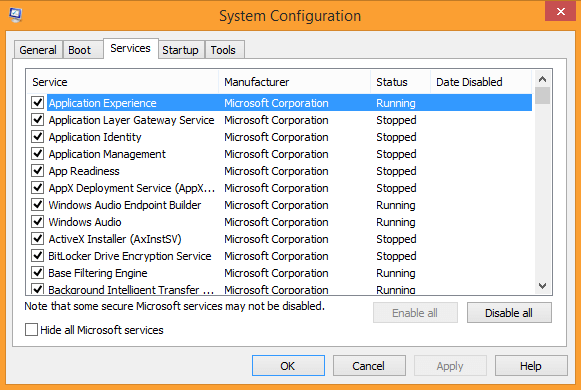This screenshot has height=390, width=581.
Task: Close the System Configuration window
Action: [560, 11]
